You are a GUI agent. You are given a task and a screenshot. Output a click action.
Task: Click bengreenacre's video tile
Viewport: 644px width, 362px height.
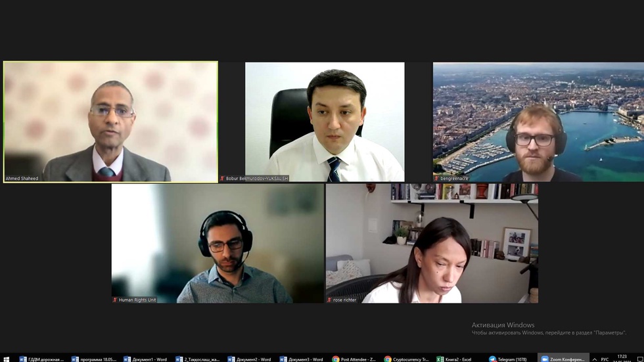(x=538, y=122)
